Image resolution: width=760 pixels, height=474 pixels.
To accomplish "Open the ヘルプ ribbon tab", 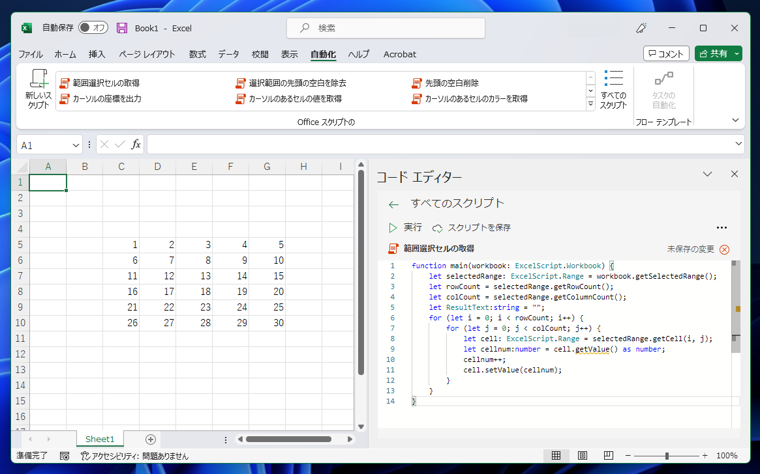I will [358, 54].
